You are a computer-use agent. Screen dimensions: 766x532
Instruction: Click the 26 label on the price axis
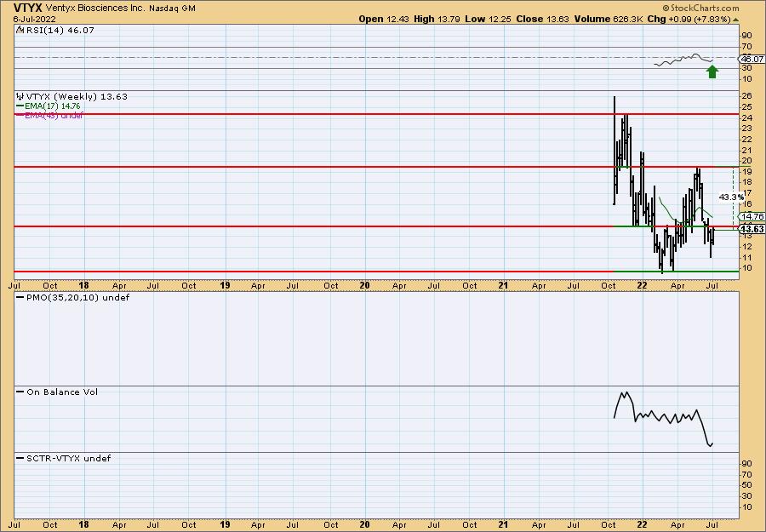coord(747,95)
